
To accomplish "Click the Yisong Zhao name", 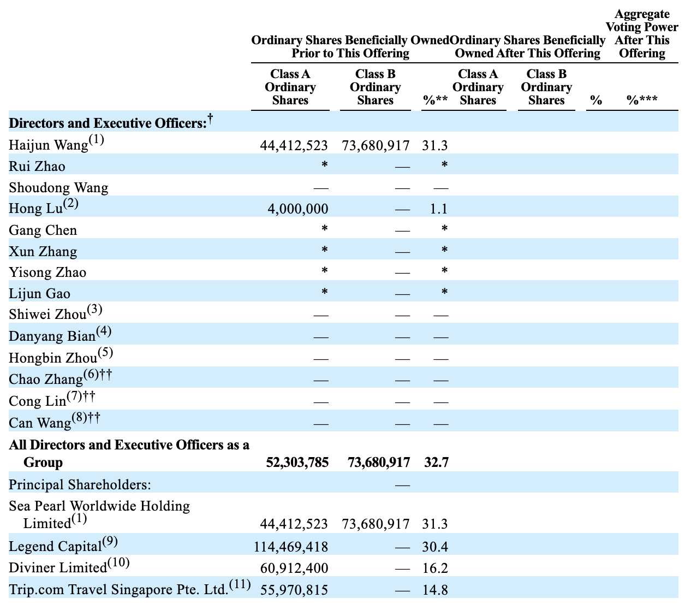I will pyautogui.click(x=47, y=273).
